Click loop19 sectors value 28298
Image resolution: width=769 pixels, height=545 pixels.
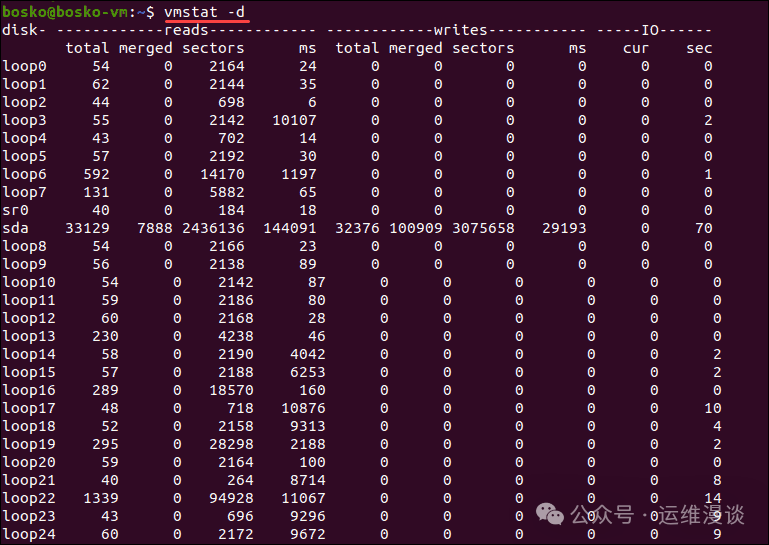click(x=231, y=444)
